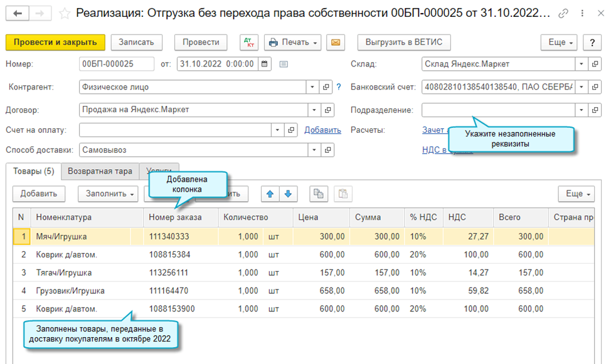
Task: Switch to Возвратная тара tab
Action: [x=100, y=171]
